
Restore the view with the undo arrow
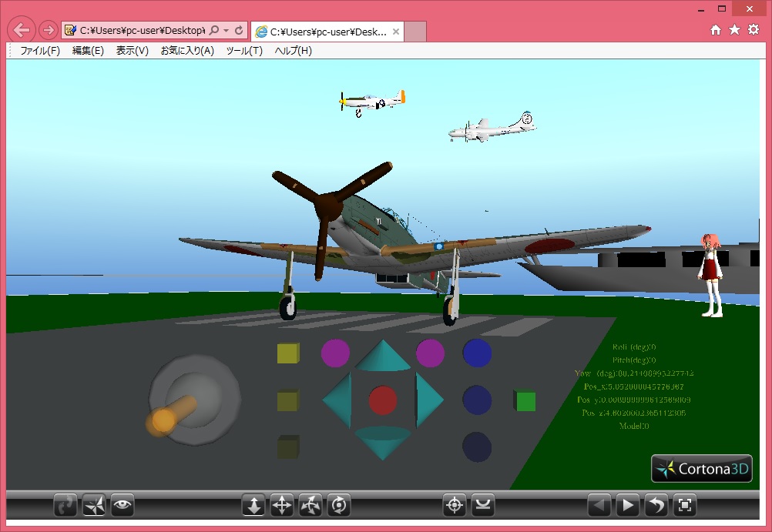click(x=656, y=506)
